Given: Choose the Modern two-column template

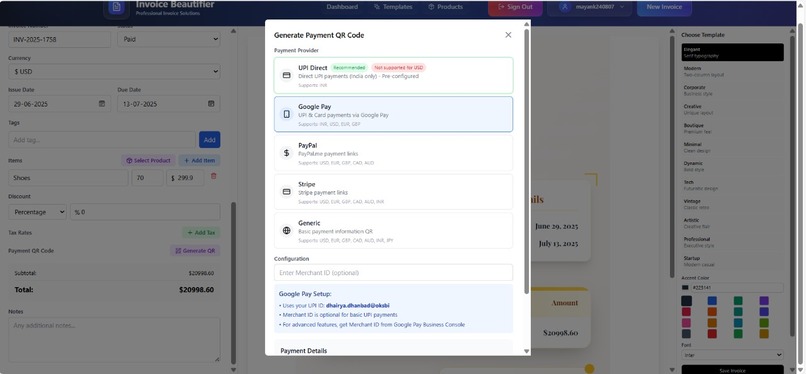Looking at the screenshot, I should (x=732, y=71).
